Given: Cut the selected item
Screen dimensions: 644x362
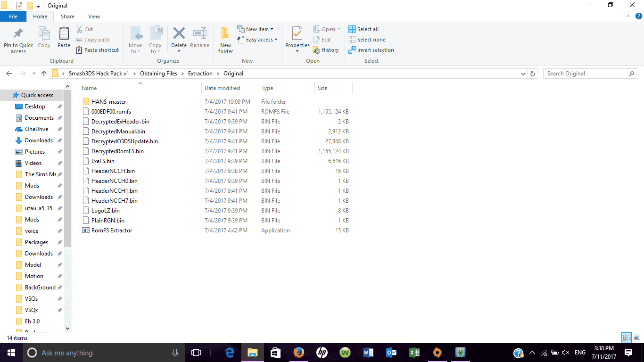Looking at the screenshot, I should (x=85, y=29).
